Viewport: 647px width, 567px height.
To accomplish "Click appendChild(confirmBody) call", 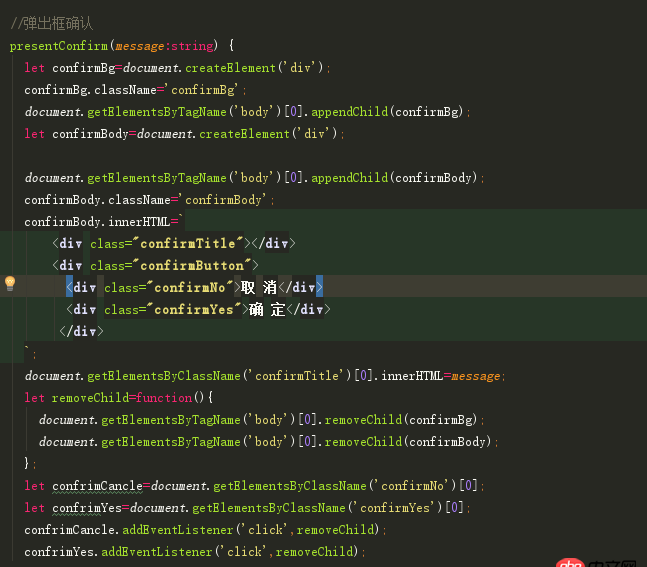I will [x=394, y=178].
